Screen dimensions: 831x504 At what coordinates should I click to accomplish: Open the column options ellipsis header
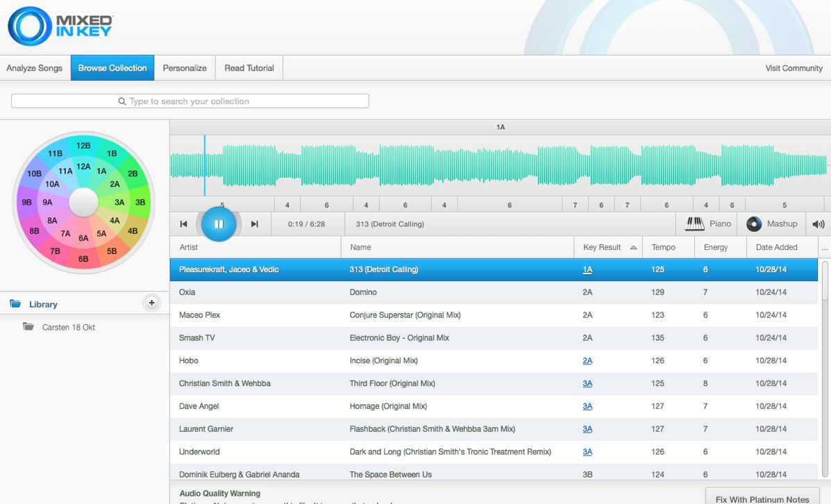[x=824, y=247]
